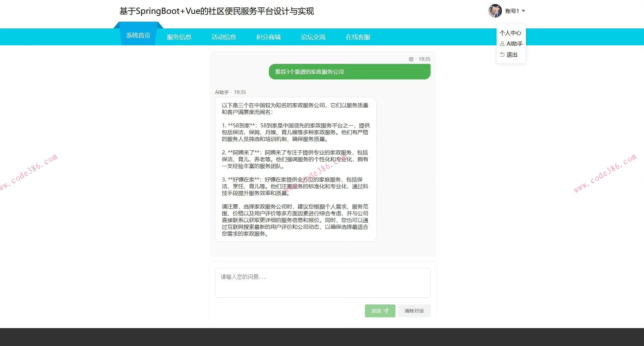Click the AI助手 person icon in the dropdown
Viewport: 644px width, 346px height.
pyautogui.click(x=502, y=44)
